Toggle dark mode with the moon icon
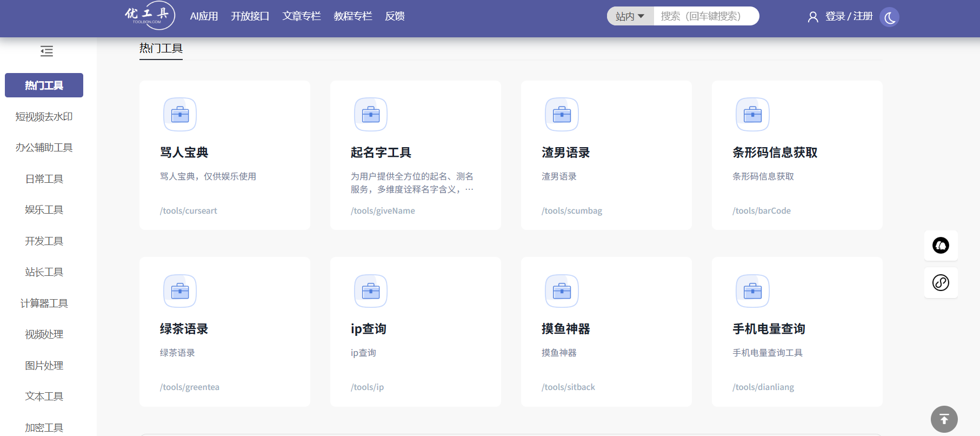This screenshot has width=980, height=436. pos(889,17)
